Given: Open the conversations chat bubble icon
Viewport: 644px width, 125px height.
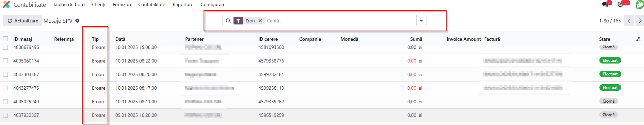Looking at the screenshot, I should click(605, 4).
